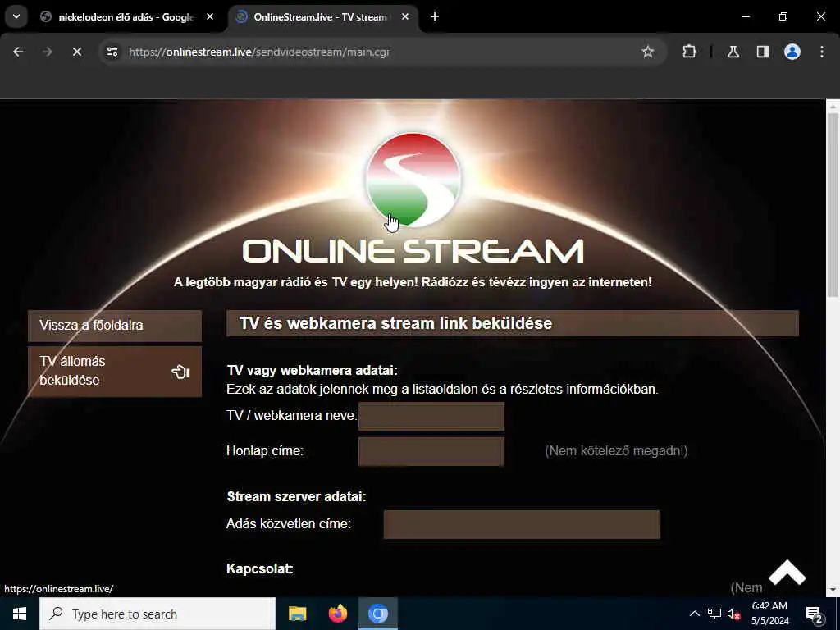Image resolution: width=840 pixels, height=630 pixels.
Task: Click the page vertical scrollbar thumb
Action: (x=833, y=203)
